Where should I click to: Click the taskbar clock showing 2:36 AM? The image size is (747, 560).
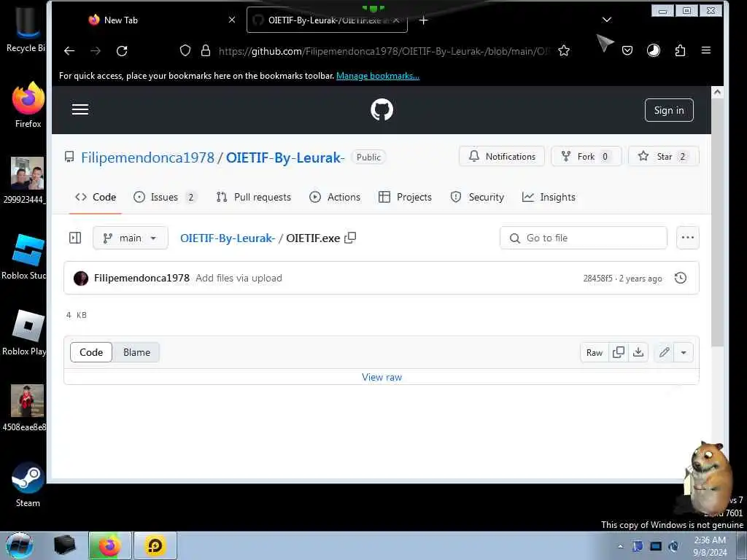tap(710, 545)
